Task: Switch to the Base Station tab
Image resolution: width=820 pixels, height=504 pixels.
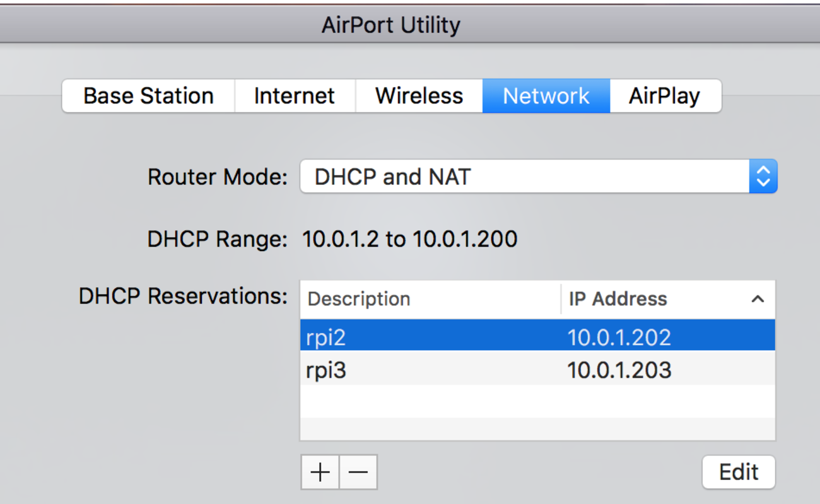Action: pyautogui.click(x=148, y=96)
